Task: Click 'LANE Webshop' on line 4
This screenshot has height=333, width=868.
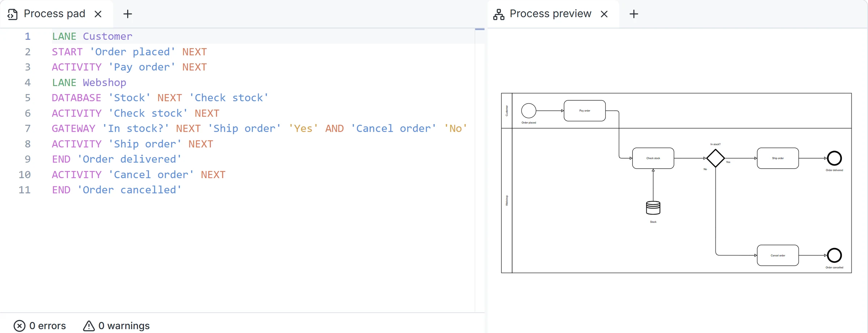Action: (x=89, y=83)
